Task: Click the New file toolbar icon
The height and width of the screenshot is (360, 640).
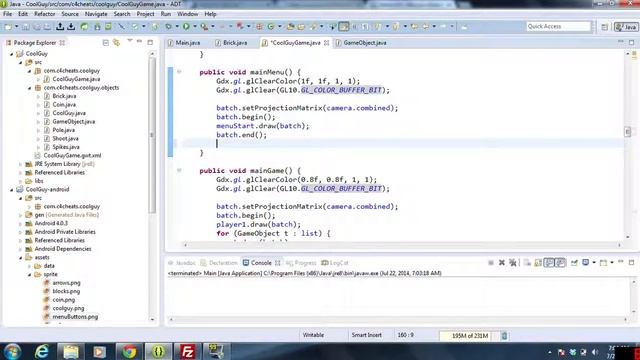Action: [x=8, y=27]
